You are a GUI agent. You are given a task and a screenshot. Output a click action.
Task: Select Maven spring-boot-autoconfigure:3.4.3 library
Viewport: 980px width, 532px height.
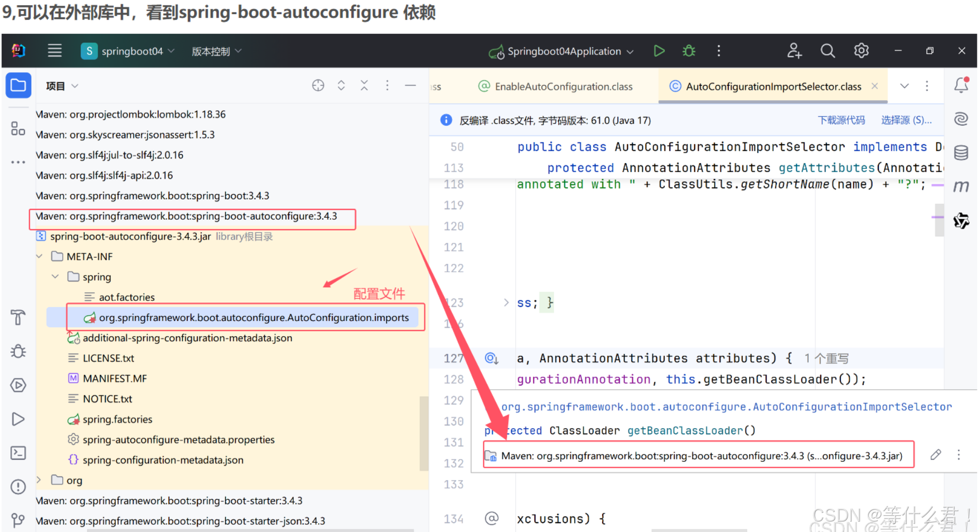(186, 216)
